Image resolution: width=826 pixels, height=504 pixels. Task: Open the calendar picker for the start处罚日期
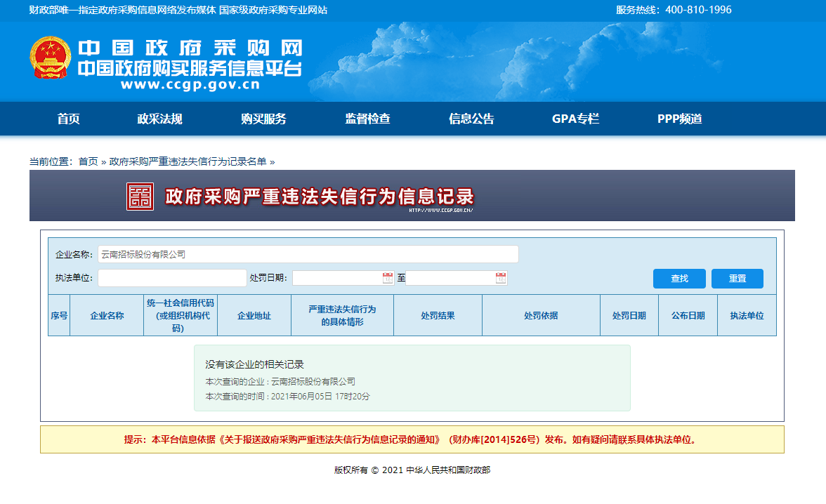(388, 277)
